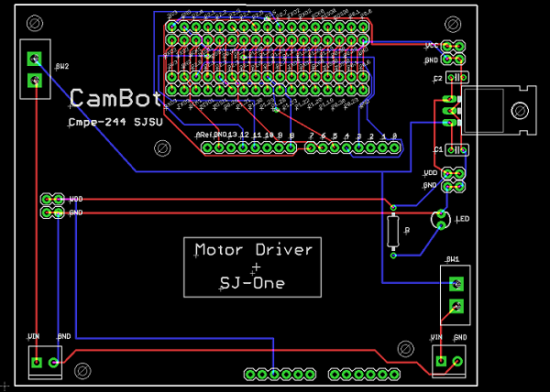Image resolution: width=550 pixels, height=392 pixels.
Task: Select the header pad under ARef
Action: point(207,147)
